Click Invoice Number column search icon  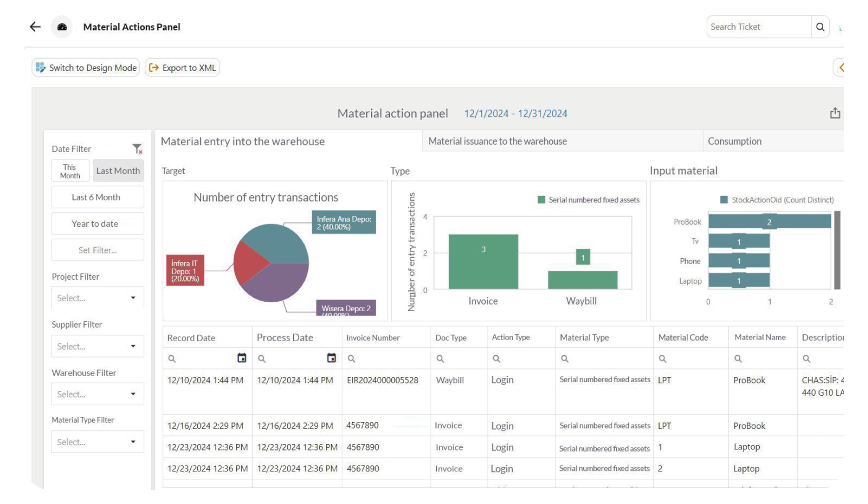click(x=351, y=359)
